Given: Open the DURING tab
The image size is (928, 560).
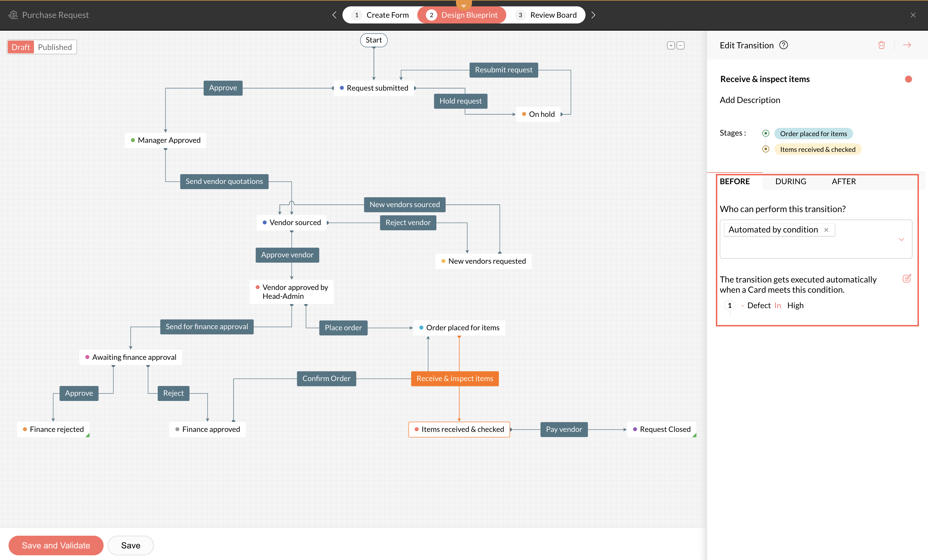Looking at the screenshot, I should pos(790,181).
